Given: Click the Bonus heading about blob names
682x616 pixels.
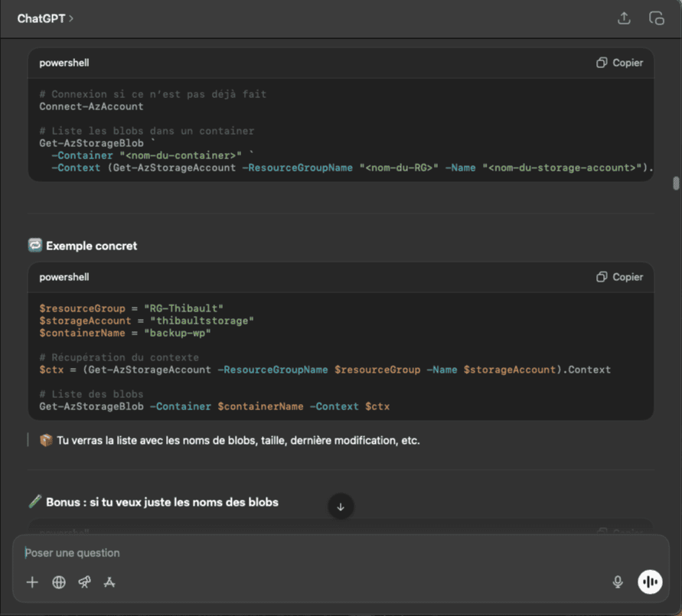Looking at the screenshot, I should pyautogui.click(x=162, y=503).
